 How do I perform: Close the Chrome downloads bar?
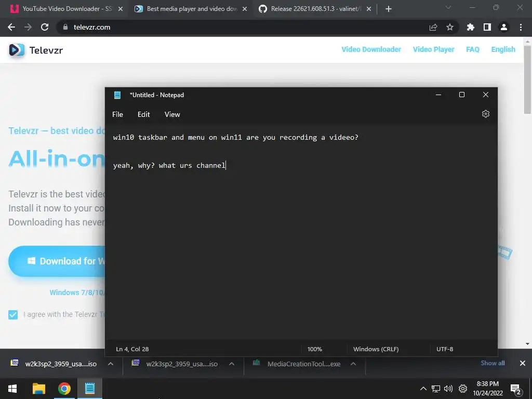(x=523, y=363)
